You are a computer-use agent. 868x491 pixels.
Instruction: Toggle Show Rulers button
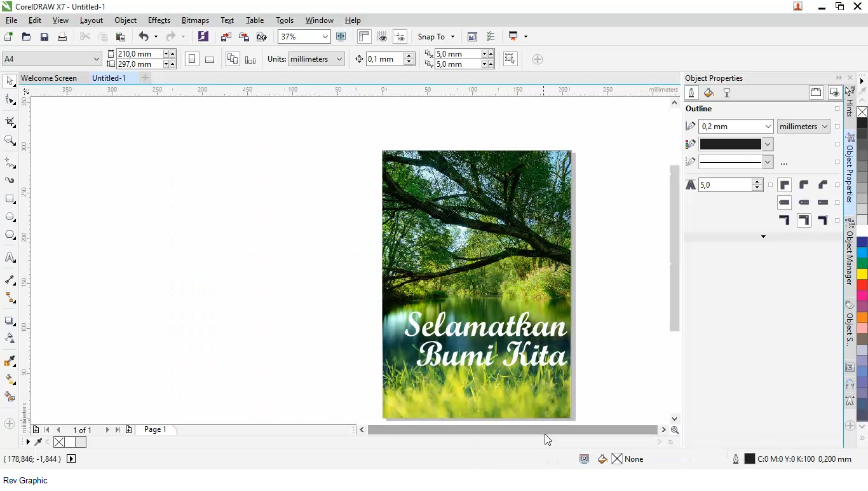click(x=364, y=37)
